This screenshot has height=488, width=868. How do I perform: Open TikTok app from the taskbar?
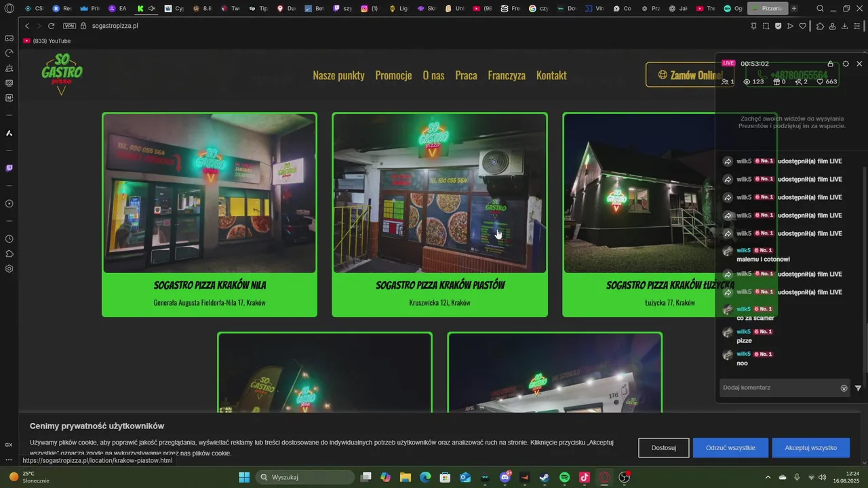[x=585, y=477]
